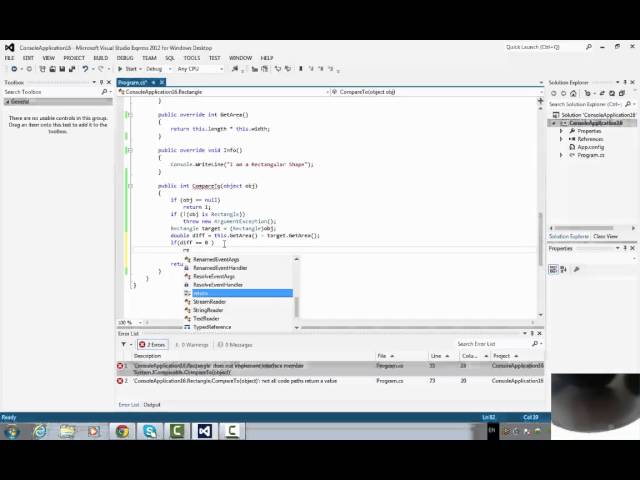Open the Debug configuration dropdown
The image size is (640, 480).
click(158, 69)
